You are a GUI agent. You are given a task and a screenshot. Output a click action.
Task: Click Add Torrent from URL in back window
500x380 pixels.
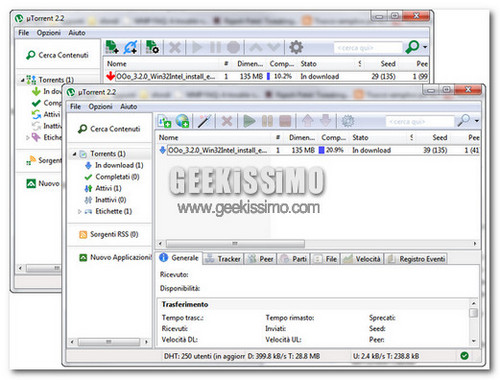pos(130,47)
